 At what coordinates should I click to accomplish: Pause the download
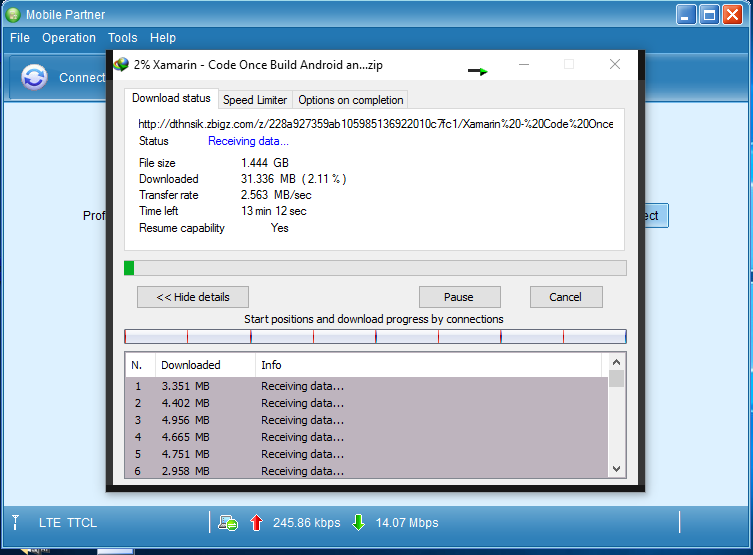click(460, 297)
